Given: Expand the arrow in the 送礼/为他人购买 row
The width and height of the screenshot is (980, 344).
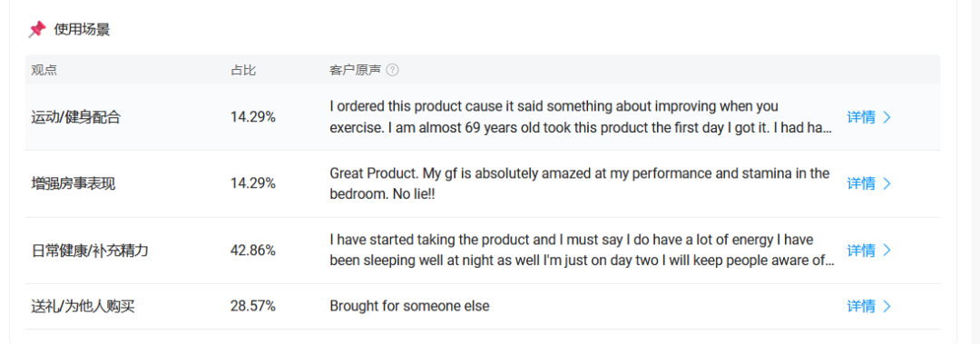Looking at the screenshot, I should pos(887,306).
